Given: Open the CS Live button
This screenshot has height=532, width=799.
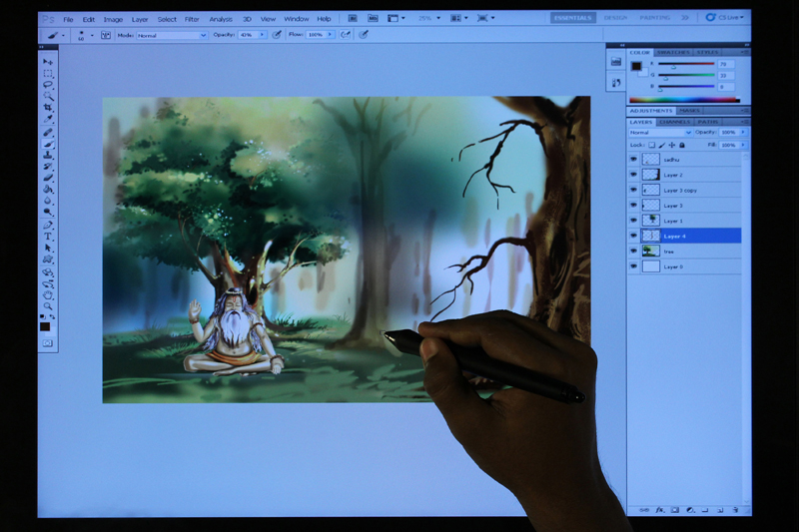Looking at the screenshot, I should tap(724, 18).
